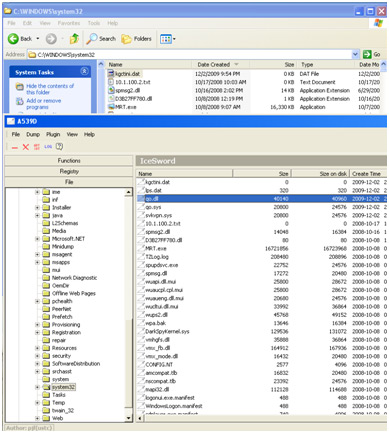Screen dimensions: 389x433
Task: Click Hide the contents of this folder link
Action: tap(50, 89)
